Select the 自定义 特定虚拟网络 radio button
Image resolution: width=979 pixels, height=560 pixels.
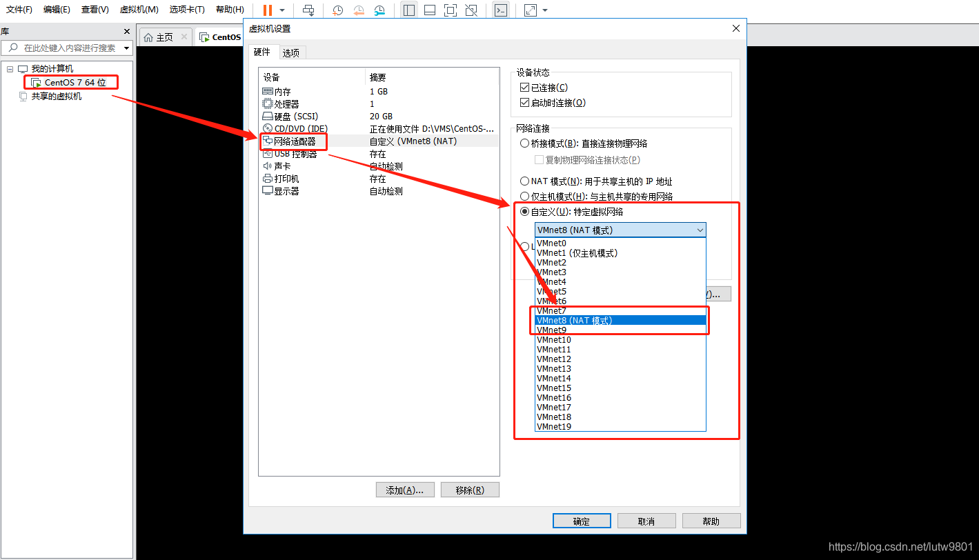pos(524,212)
